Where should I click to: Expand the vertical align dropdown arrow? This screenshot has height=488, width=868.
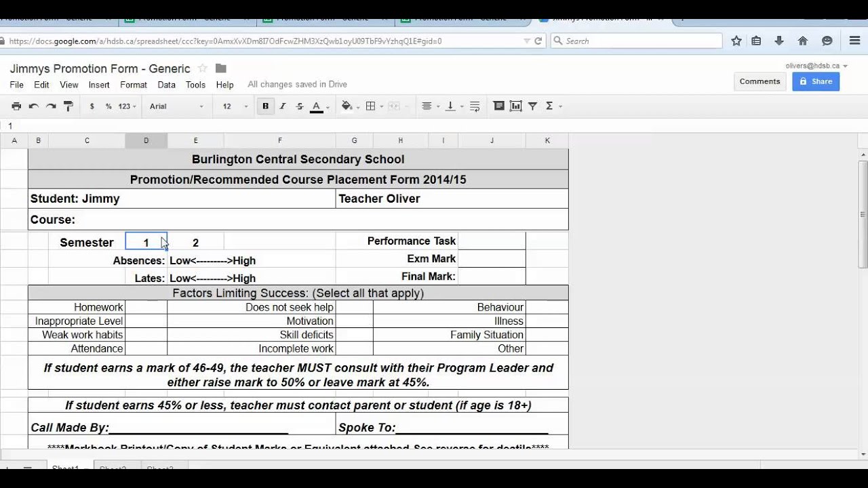[462, 107]
